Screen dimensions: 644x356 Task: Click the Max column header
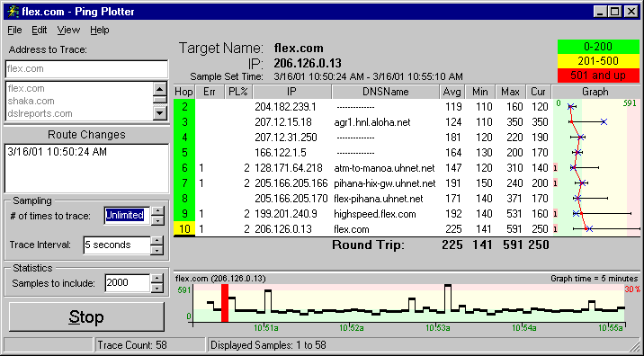coord(511,92)
